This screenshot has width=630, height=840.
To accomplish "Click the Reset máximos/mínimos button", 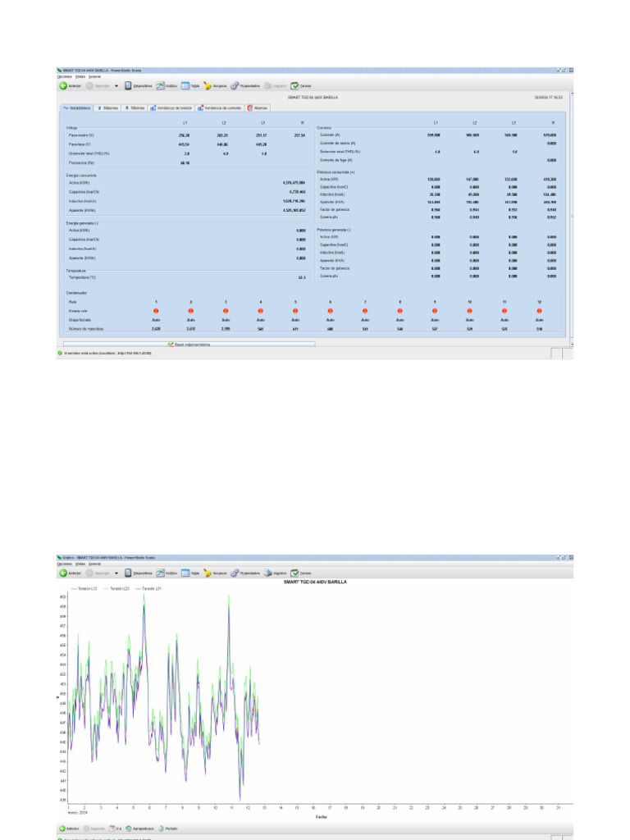I will click(x=189, y=345).
